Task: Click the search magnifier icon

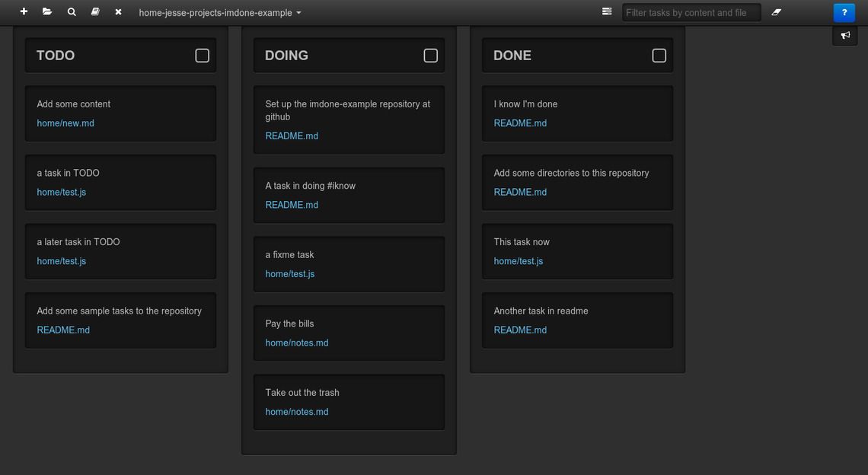Action: click(71, 11)
